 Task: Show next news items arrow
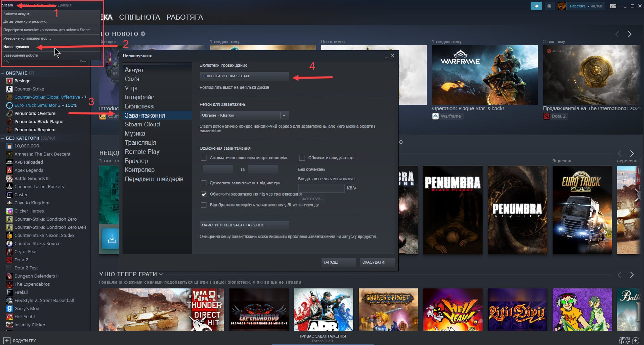point(629,34)
